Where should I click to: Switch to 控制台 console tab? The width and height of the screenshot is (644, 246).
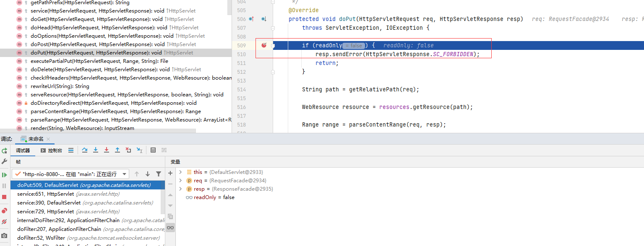(x=51, y=150)
